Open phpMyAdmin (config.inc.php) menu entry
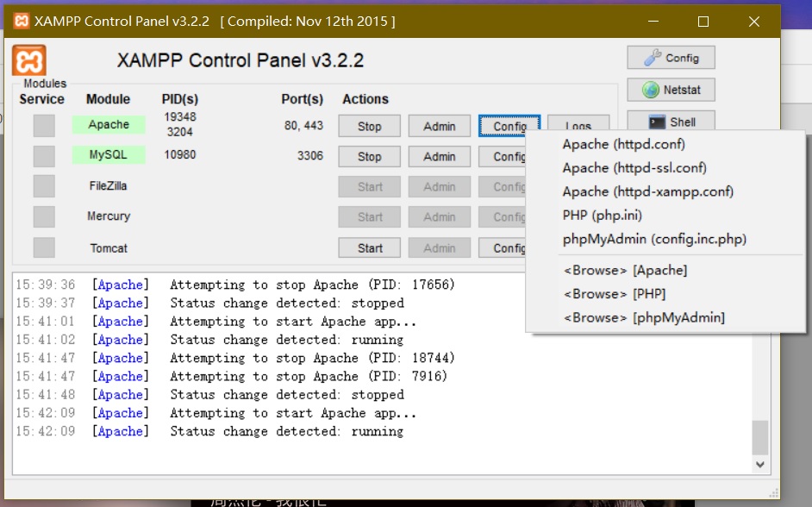This screenshot has width=812, height=507. tap(665, 239)
